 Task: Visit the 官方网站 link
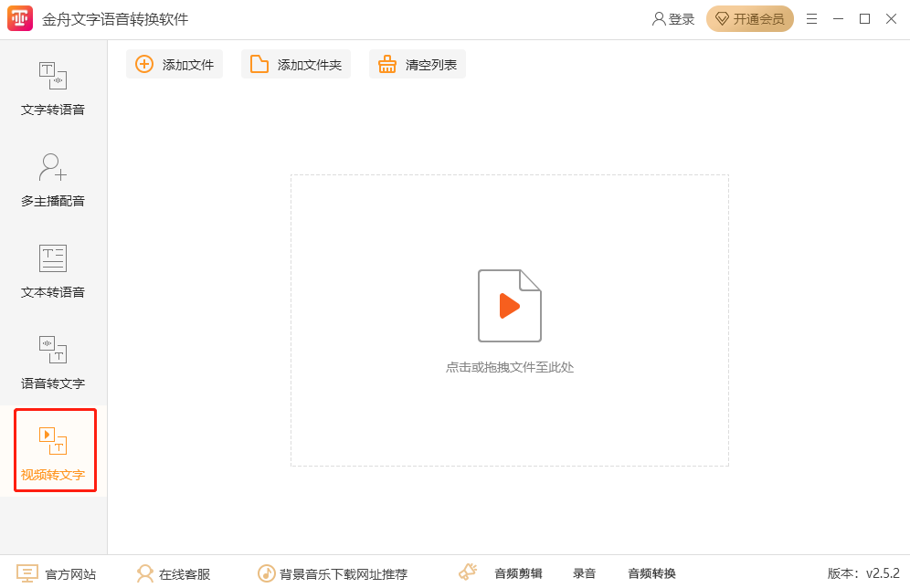click(x=57, y=573)
